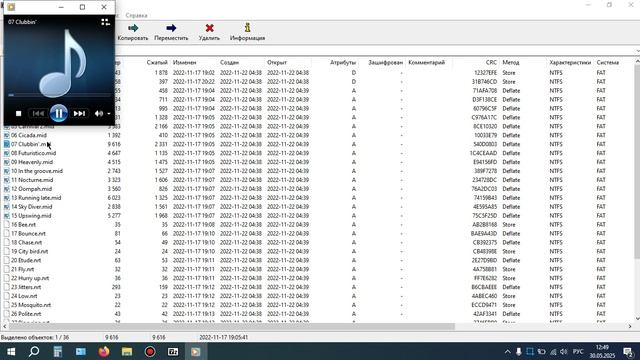
Task: Click the media player seek bar
Action: pyautogui.click(x=59, y=95)
